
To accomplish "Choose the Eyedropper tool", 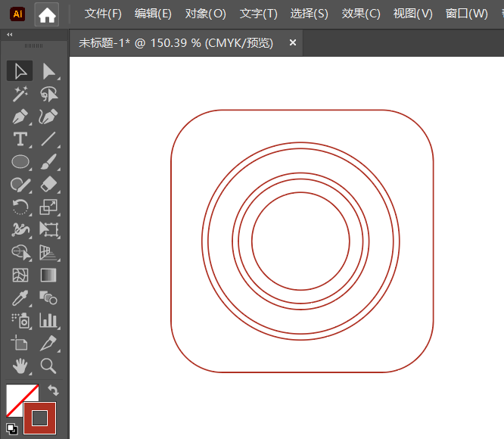I will 20,297.
